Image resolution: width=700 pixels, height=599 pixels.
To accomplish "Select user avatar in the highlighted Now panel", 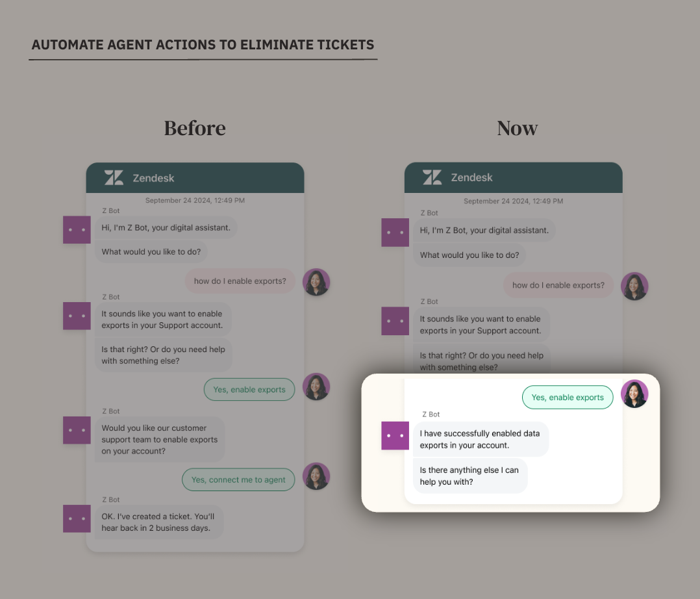I will (634, 394).
